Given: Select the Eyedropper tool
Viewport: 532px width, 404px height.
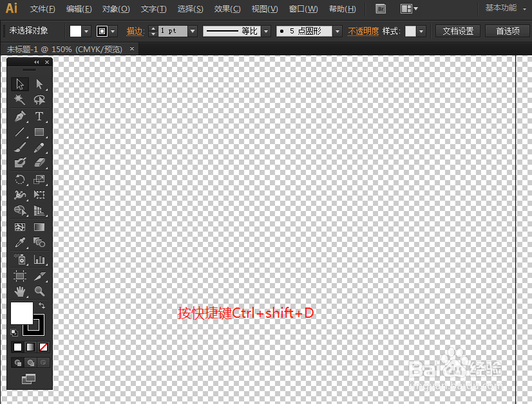Looking at the screenshot, I should tap(20, 243).
